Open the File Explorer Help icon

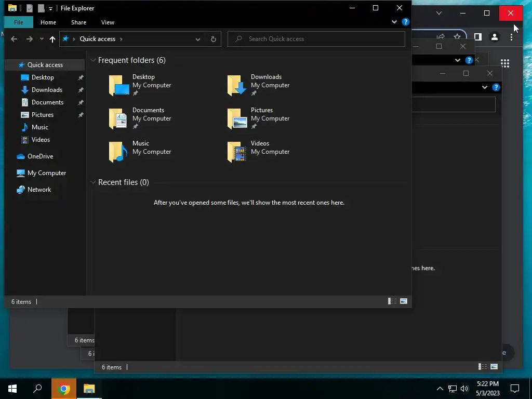click(405, 22)
